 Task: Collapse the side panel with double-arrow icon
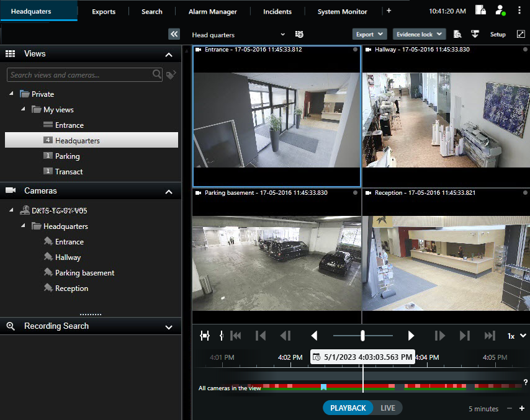(x=174, y=35)
